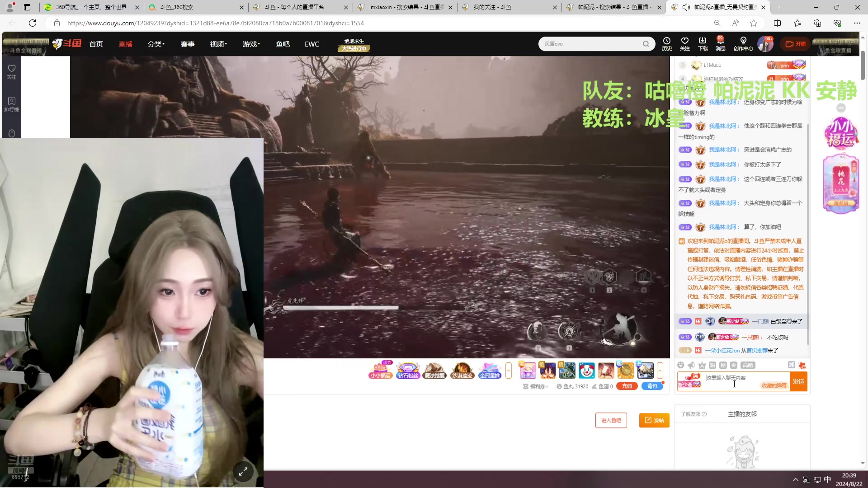This screenshot has height=488, width=868.
Task: Click the 中 input method indicator
Action: [827, 479]
